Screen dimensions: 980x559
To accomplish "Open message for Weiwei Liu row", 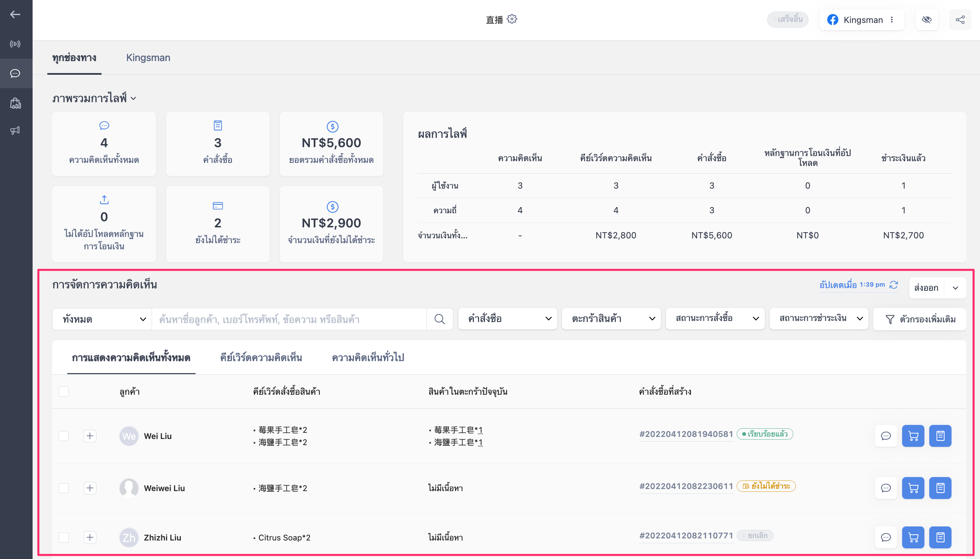I will 886,488.
